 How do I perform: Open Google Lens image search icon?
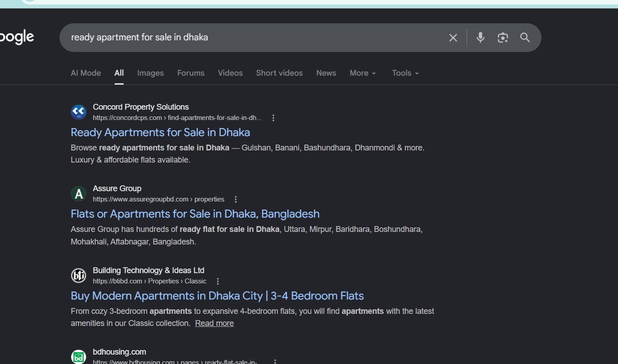[503, 38]
